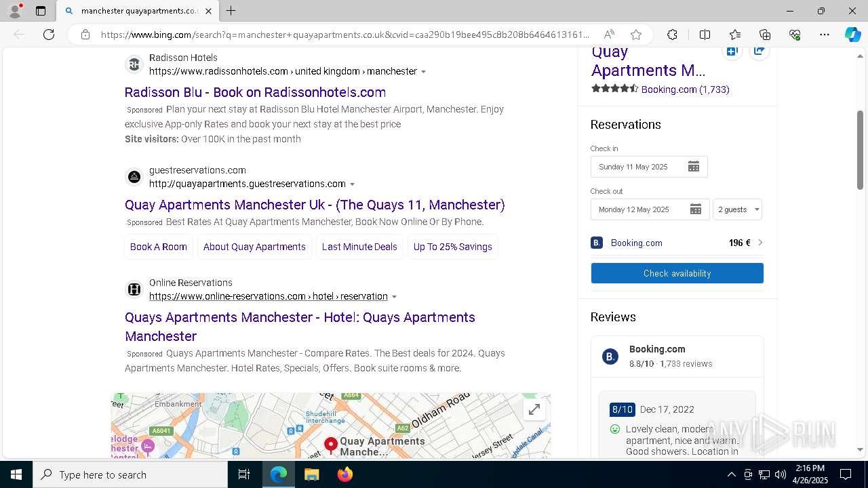
Task: Open Windows Start menu
Action: pos(16,474)
